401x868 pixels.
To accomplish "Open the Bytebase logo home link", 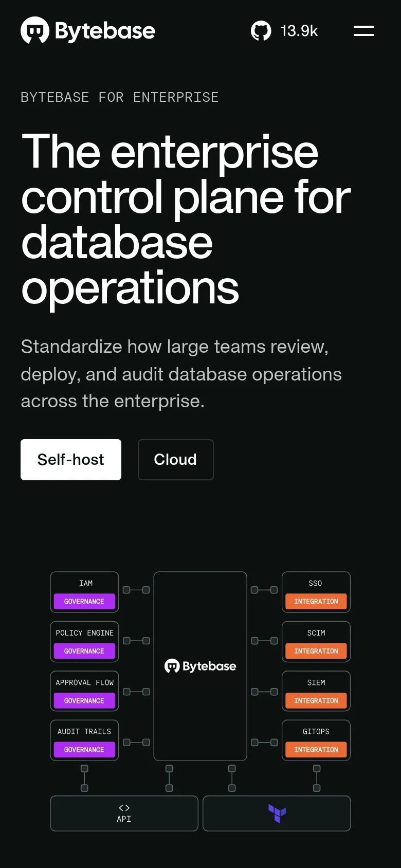I will (88, 31).
